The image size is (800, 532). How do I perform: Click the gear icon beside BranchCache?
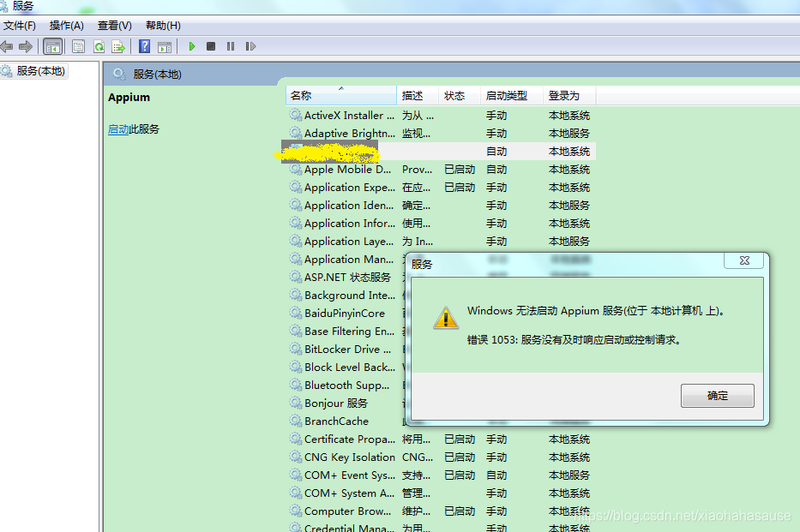point(296,421)
